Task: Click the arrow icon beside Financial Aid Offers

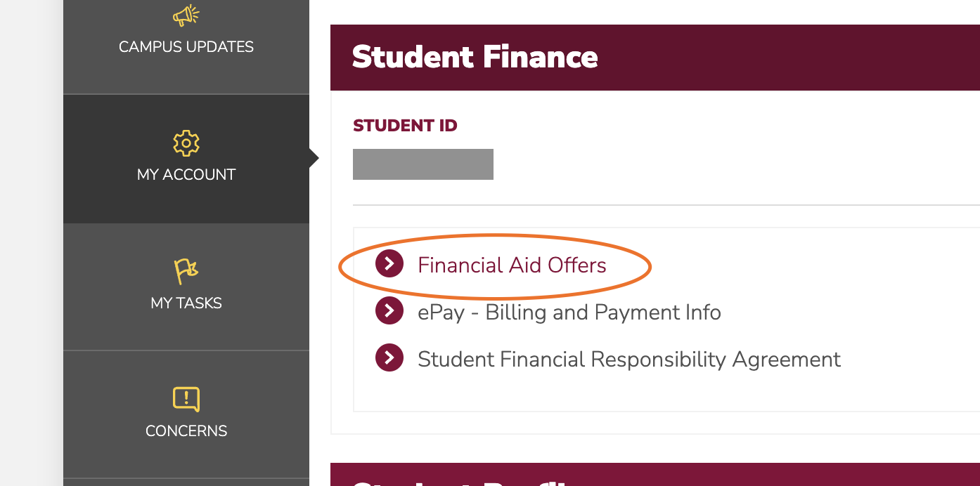Action: coord(389,264)
